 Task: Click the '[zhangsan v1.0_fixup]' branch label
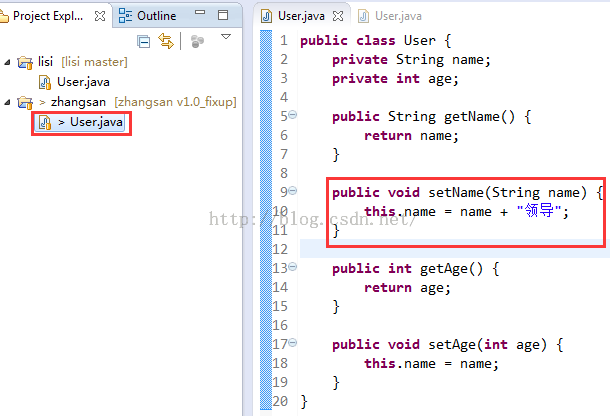coord(175,102)
